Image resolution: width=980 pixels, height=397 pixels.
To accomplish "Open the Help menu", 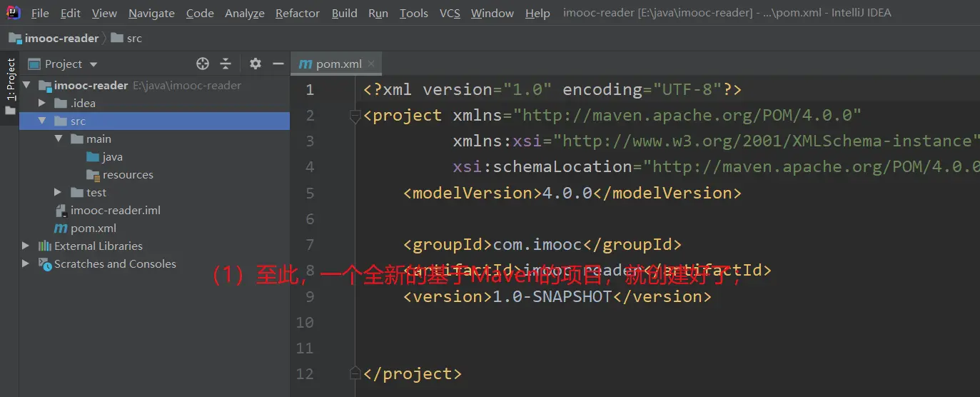I will click(537, 13).
